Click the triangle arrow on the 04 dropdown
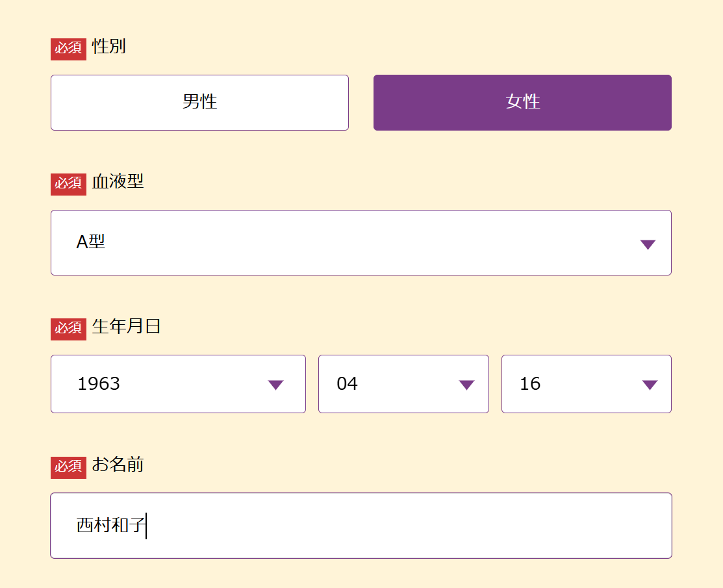 (466, 385)
